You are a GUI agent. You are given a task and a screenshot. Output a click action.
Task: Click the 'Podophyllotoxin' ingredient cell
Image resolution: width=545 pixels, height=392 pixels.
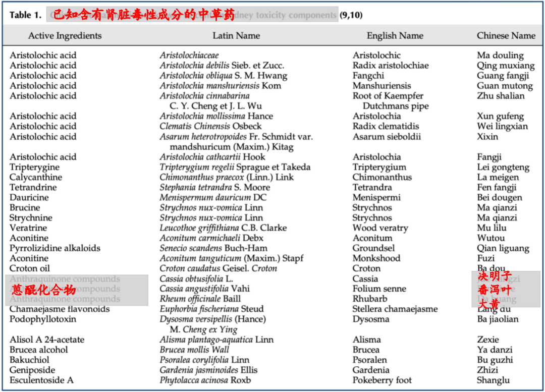(x=43, y=319)
